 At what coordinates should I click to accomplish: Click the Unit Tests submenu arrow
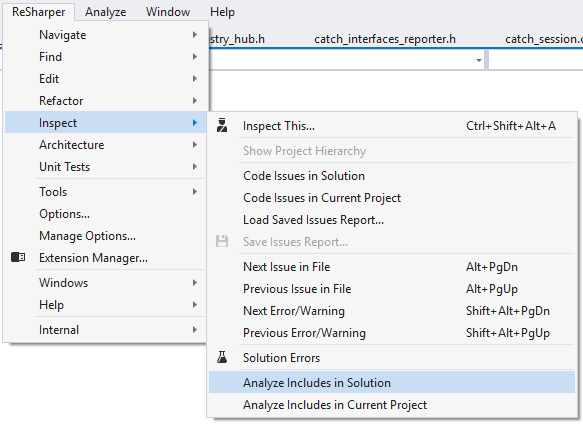(x=194, y=167)
